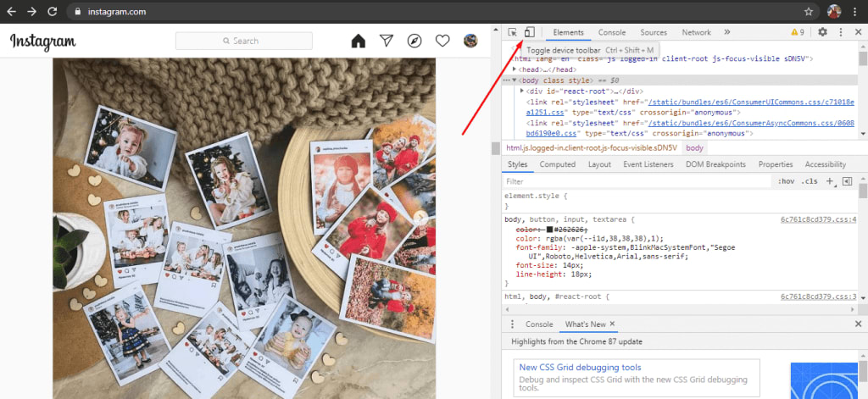
Task: Expand the head element node
Action: tap(515, 69)
